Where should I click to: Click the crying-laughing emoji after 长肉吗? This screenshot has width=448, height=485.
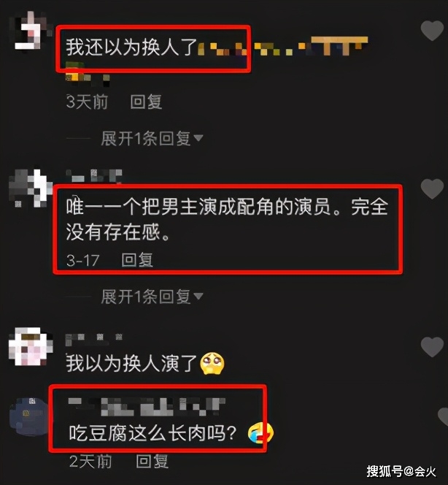[x=260, y=433]
